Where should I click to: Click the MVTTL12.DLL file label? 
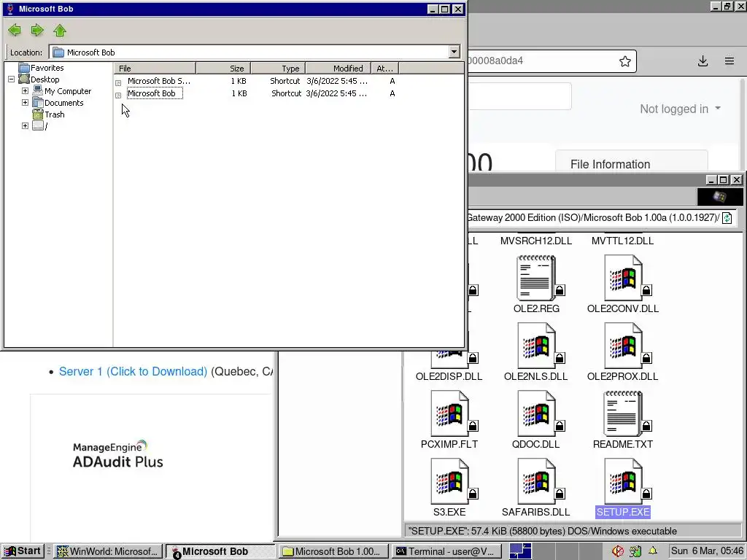point(623,241)
